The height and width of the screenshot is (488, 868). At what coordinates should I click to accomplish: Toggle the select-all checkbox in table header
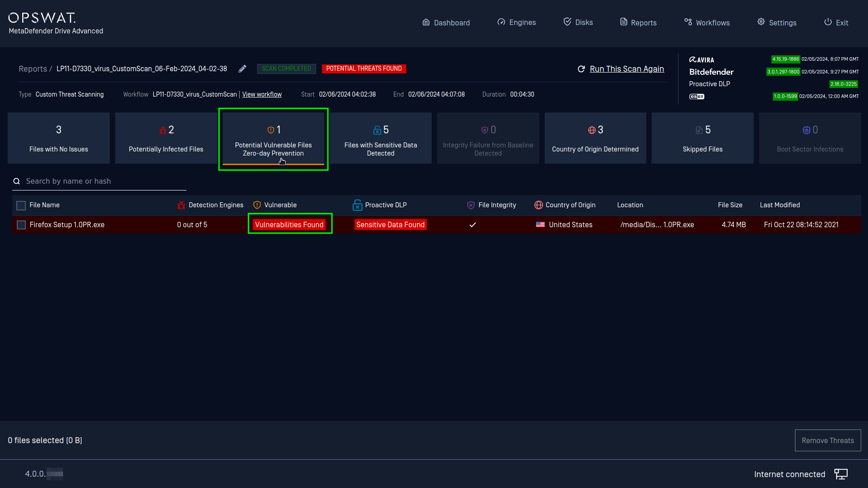(21, 205)
